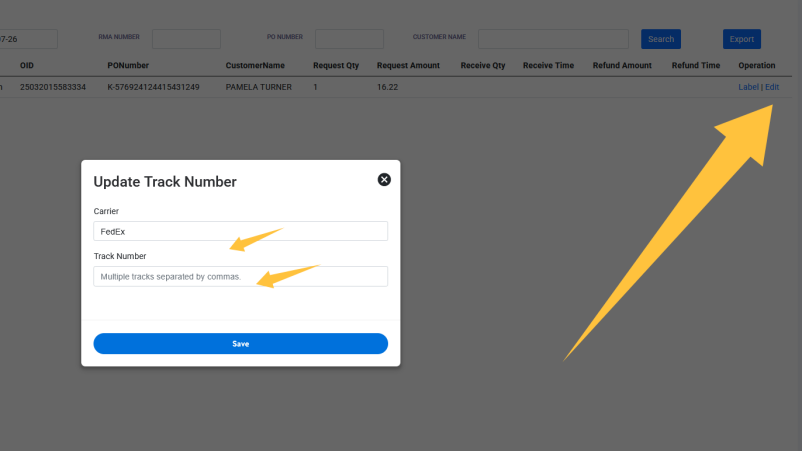Select request quantity 1 for Pamela Turner
This screenshot has width=802, height=451.
pyautogui.click(x=316, y=87)
